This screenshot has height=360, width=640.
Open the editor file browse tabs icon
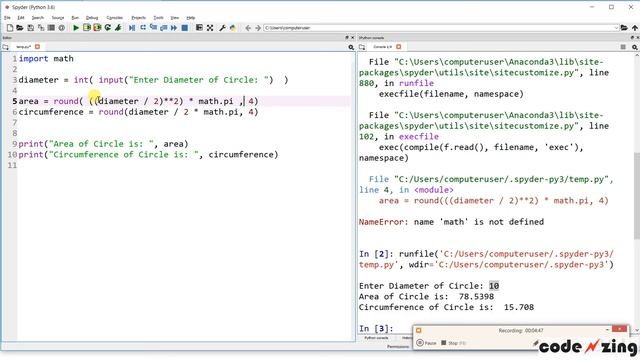pos(5,47)
